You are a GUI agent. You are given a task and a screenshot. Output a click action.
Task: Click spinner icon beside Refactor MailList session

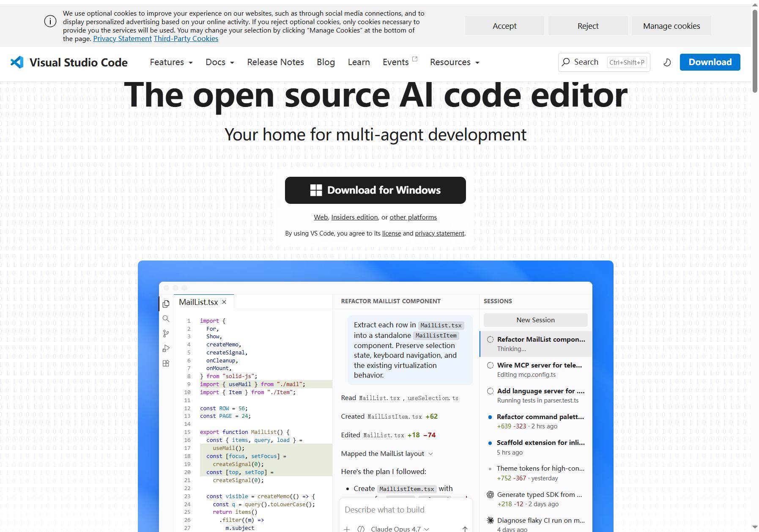coord(490,339)
